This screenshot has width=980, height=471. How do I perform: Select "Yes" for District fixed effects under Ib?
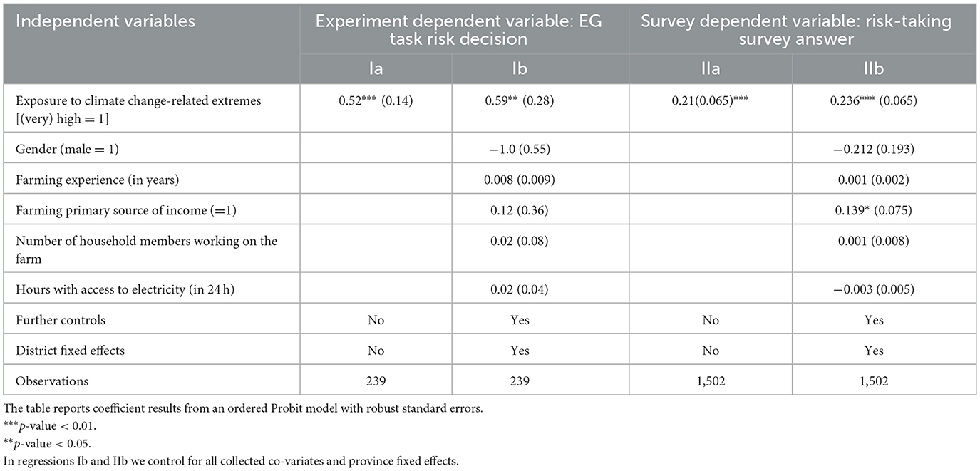pyautogui.click(x=520, y=351)
